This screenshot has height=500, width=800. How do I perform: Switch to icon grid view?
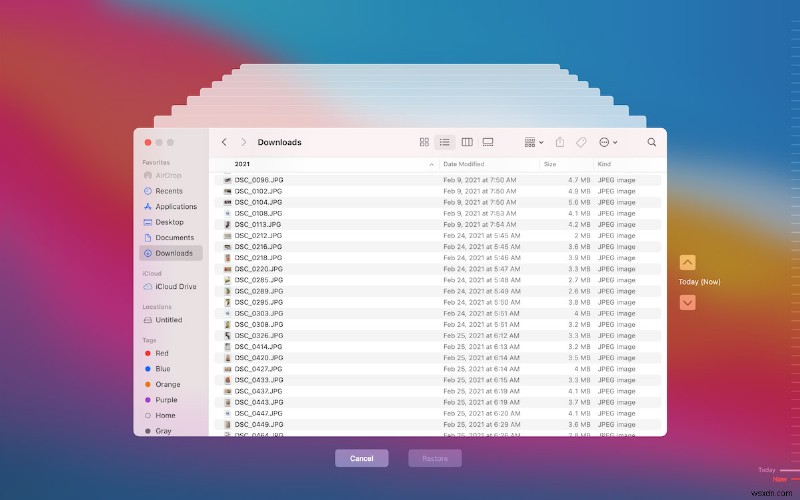(x=424, y=142)
